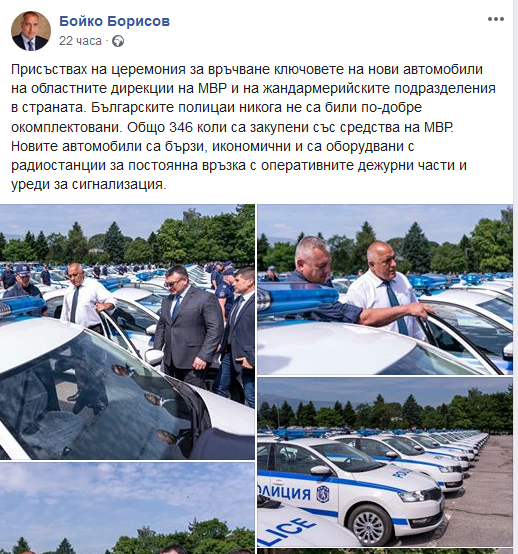The width and height of the screenshot is (518, 554).
Task: Click the post text starting with 'Присъствах'
Action: click(x=253, y=126)
